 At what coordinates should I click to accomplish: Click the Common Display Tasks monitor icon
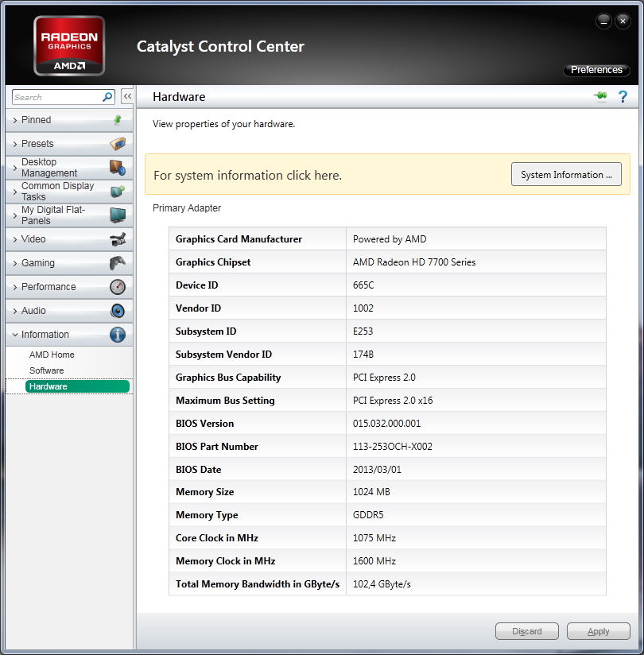(118, 192)
